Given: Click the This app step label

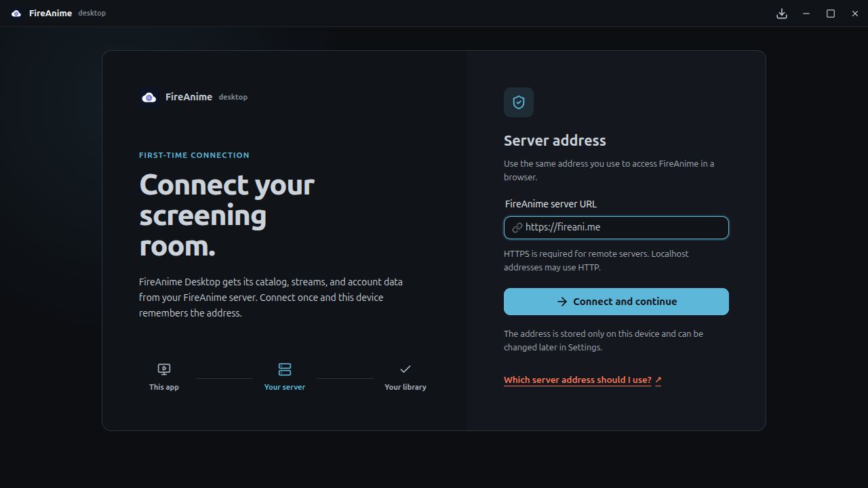Looking at the screenshot, I should 164,387.
